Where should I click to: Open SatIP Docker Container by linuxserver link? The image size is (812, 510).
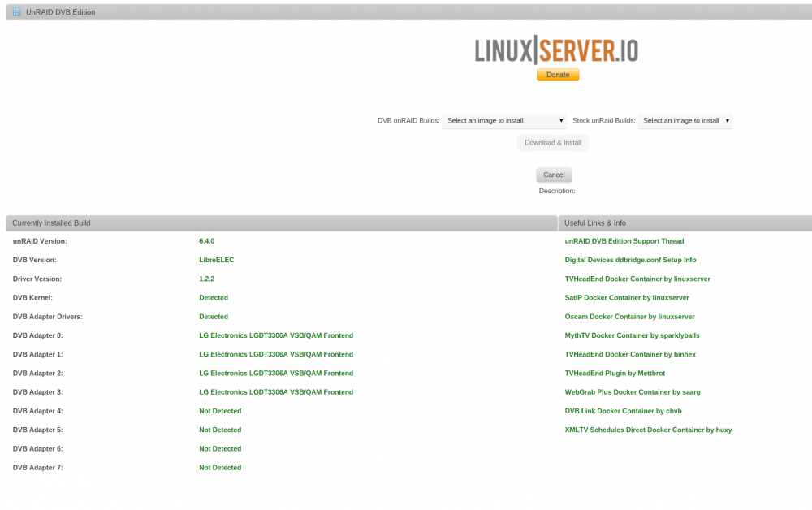click(x=627, y=298)
